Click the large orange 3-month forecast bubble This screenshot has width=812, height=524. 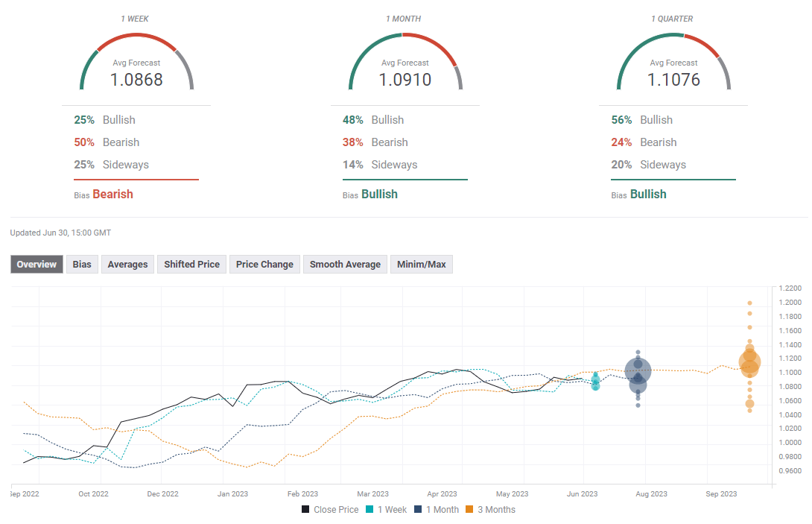[x=749, y=363]
